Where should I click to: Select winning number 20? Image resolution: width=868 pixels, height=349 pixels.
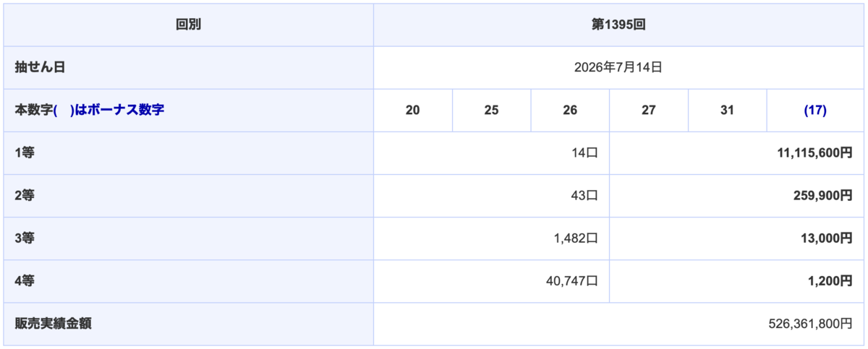coord(413,111)
